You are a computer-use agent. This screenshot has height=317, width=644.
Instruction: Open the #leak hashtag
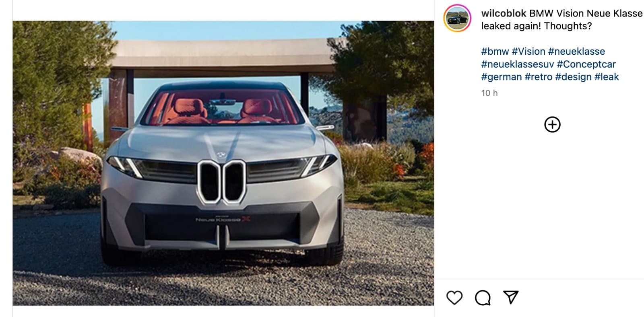point(607,77)
